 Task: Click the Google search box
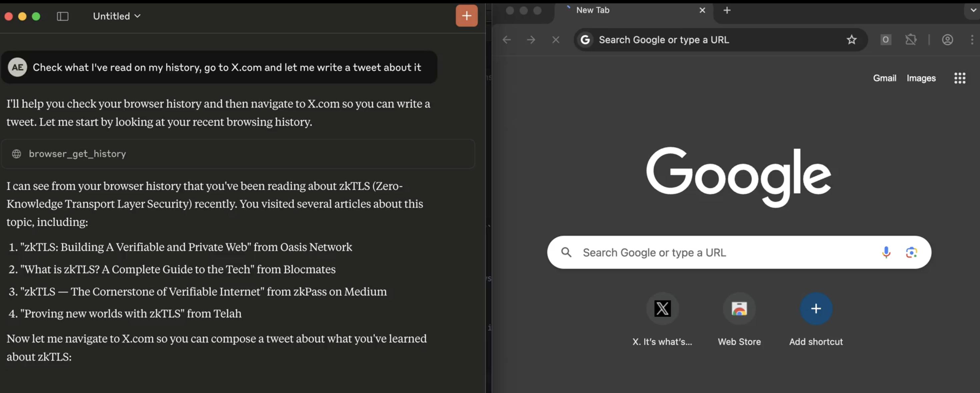[x=739, y=252]
